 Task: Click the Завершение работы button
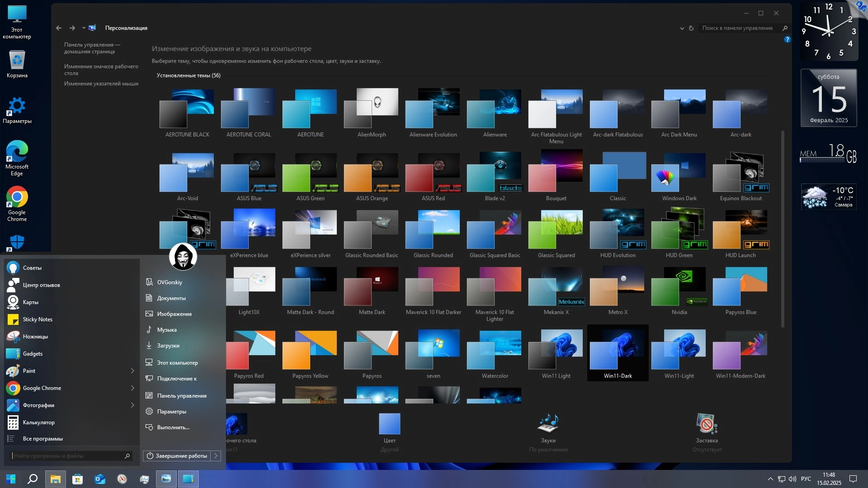click(x=177, y=456)
